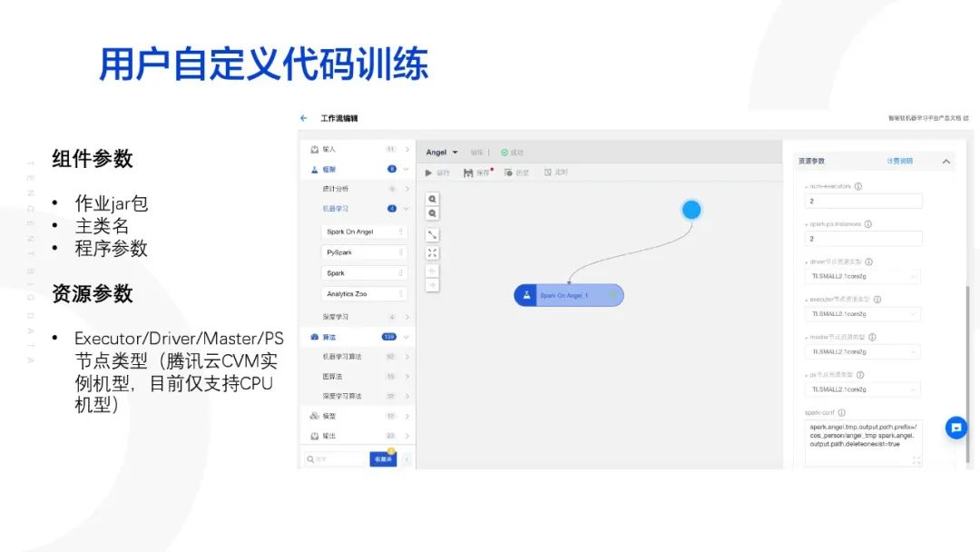Open the master节点资源类型 dropdown
Viewport: 980px width, 552px height.
click(863, 352)
